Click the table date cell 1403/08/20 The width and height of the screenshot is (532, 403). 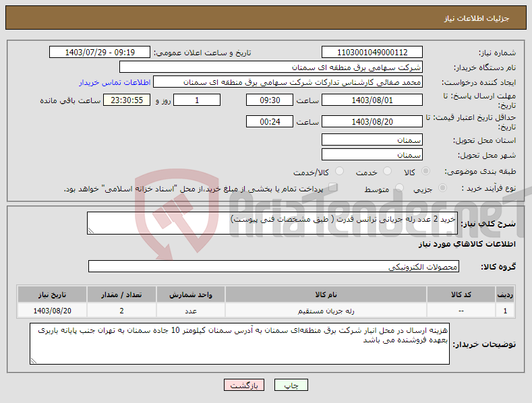coord(52,311)
